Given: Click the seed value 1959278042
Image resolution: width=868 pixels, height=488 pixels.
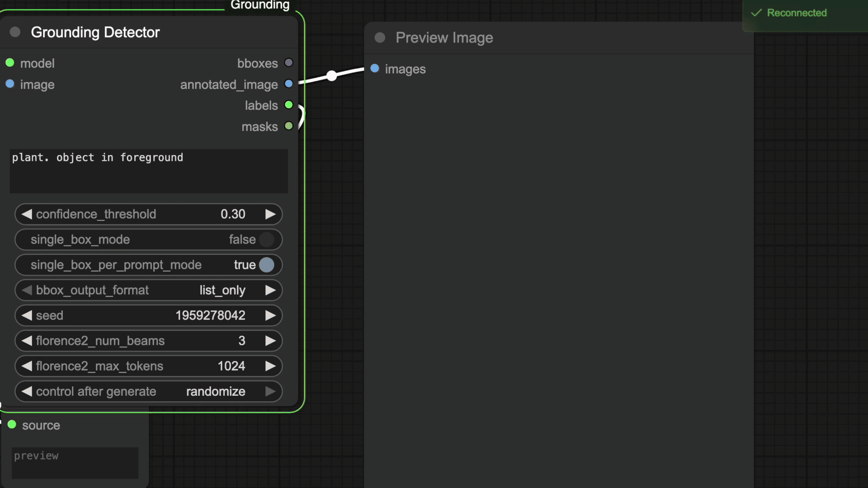Looking at the screenshot, I should pyautogui.click(x=210, y=315).
